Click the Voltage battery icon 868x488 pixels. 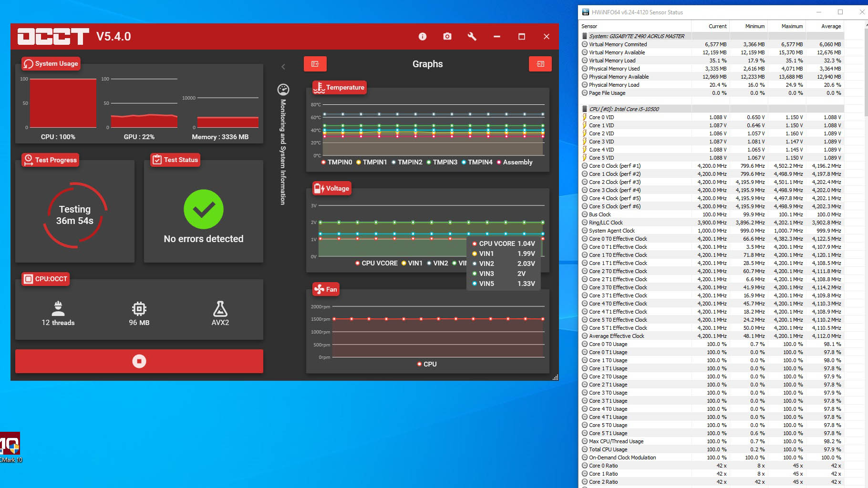pos(319,188)
